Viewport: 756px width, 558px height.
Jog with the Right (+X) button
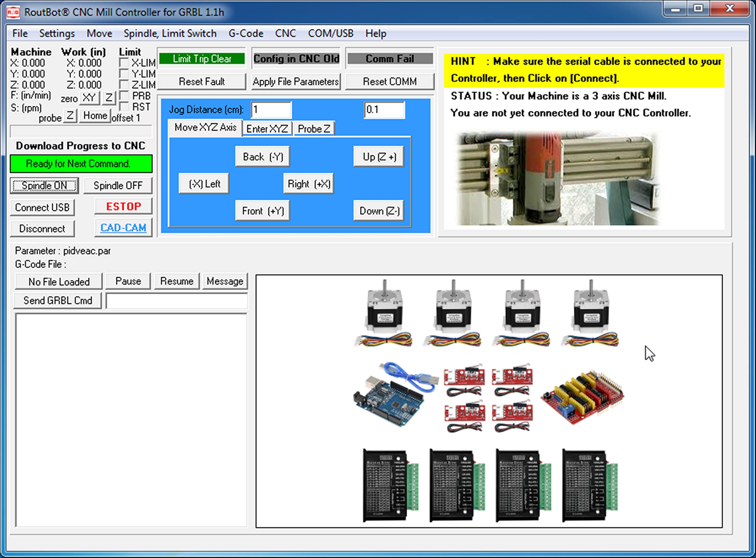309,184
